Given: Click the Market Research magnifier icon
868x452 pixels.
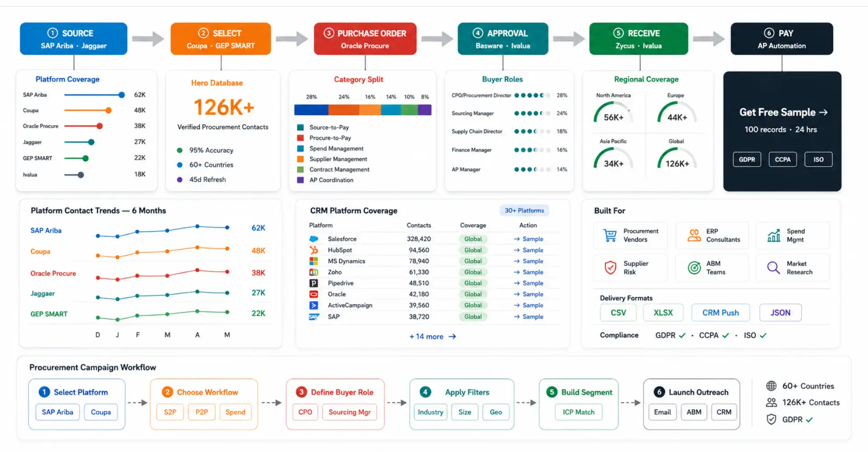Looking at the screenshot, I should tap(774, 268).
